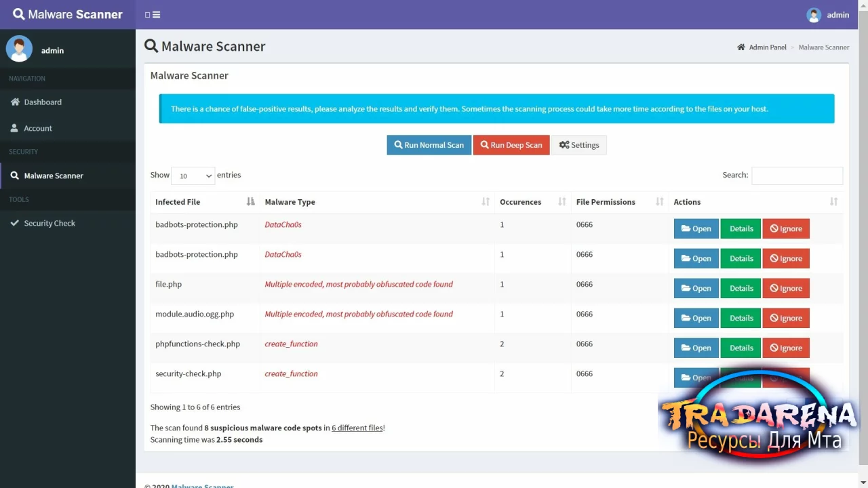
Task: Click admin username in top bar
Action: pyautogui.click(x=838, y=15)
